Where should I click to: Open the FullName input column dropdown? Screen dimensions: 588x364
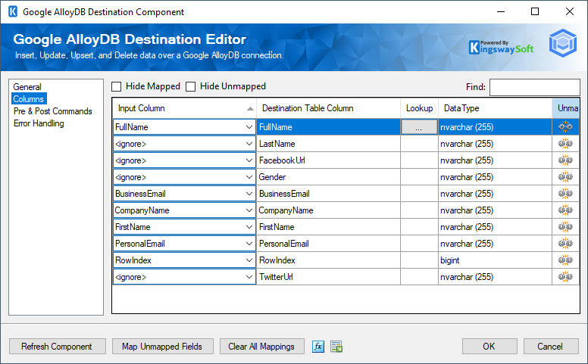tap(249, 127)
